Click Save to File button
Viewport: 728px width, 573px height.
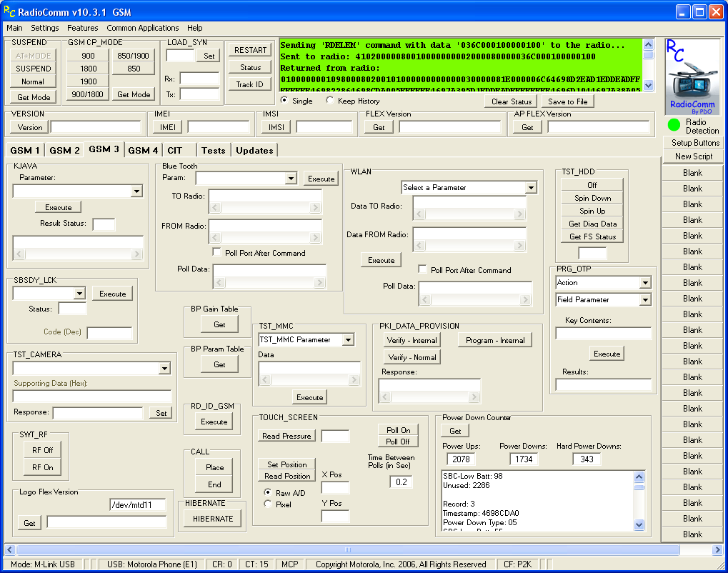(x=567, y=101)
